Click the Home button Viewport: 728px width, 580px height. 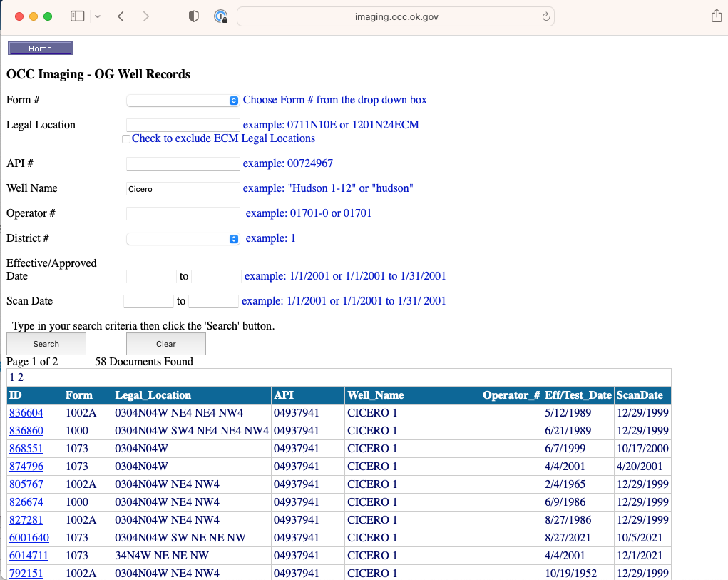pyautogui.click(x=40, y=48)
